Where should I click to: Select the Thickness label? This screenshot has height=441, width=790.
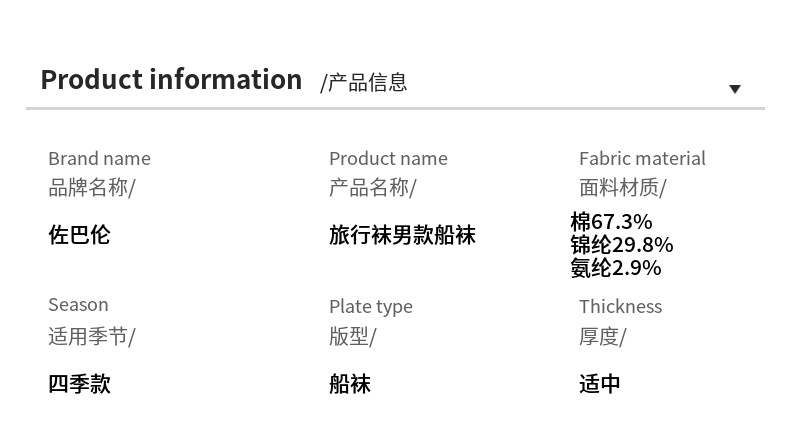(x=620, y=306)
